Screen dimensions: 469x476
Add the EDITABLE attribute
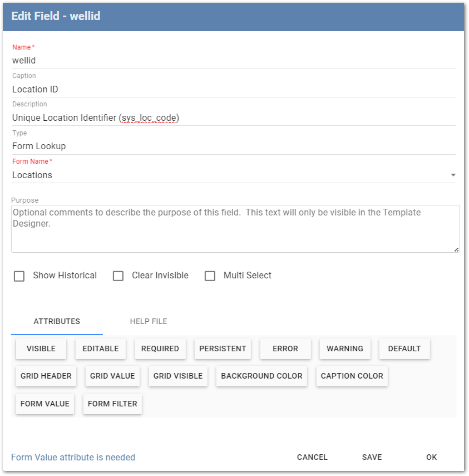pos(100,349)
